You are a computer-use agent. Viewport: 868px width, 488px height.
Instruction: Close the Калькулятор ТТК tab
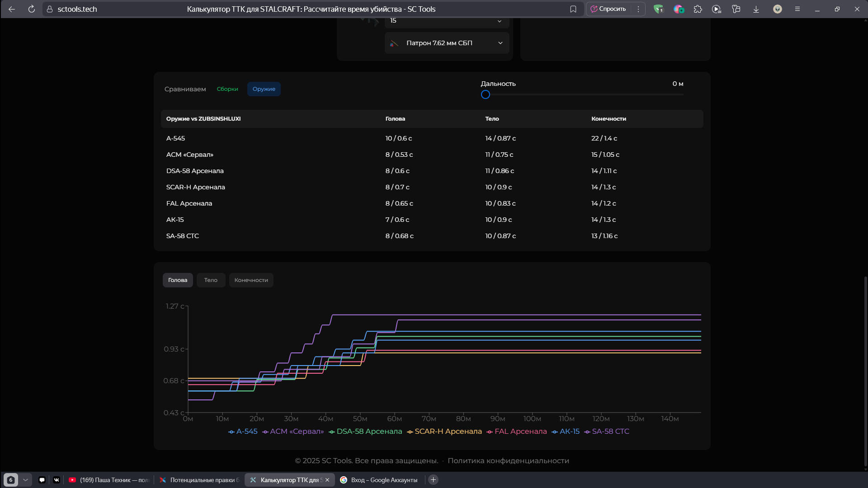[x=327, y=480]
